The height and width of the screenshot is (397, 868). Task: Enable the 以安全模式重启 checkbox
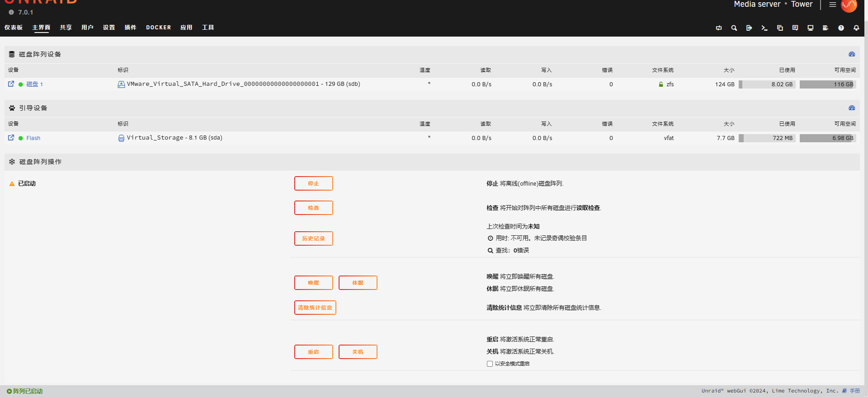click(x=490, y=364)
